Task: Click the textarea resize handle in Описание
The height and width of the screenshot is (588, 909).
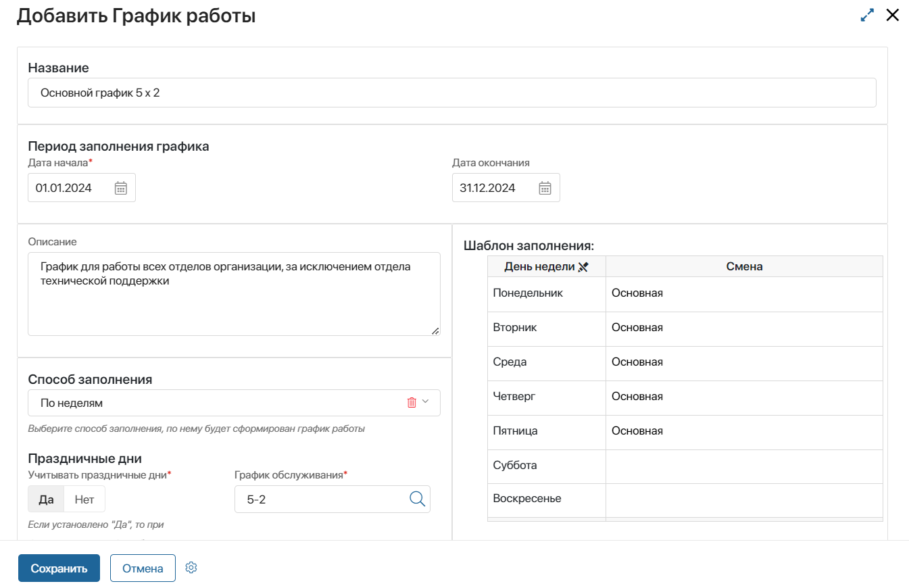Action: (435, 330)
